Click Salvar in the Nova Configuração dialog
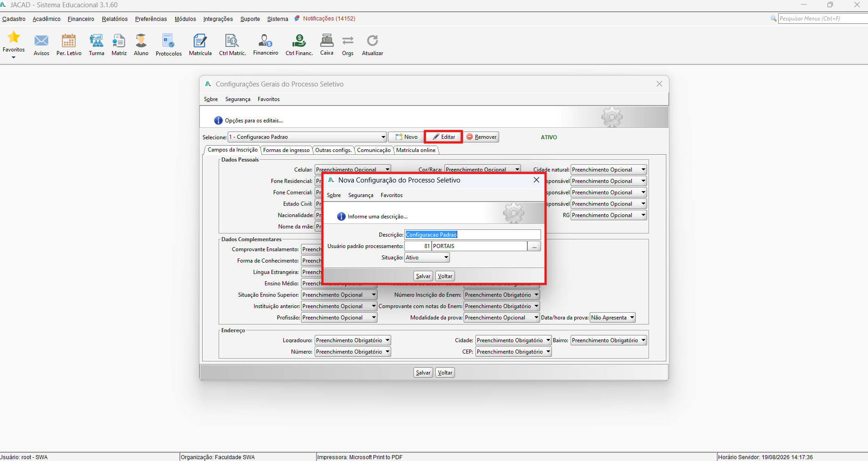868x461 pixels. 423,276
